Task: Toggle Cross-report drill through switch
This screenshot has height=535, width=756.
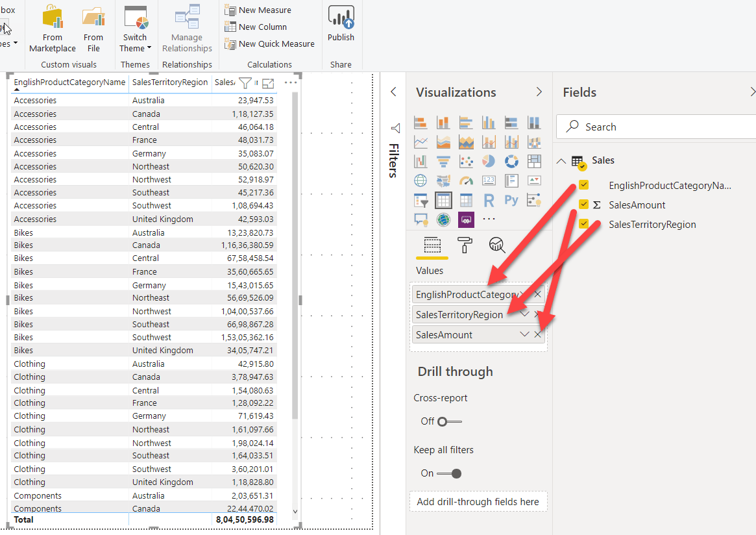Action: click(449, 421)
